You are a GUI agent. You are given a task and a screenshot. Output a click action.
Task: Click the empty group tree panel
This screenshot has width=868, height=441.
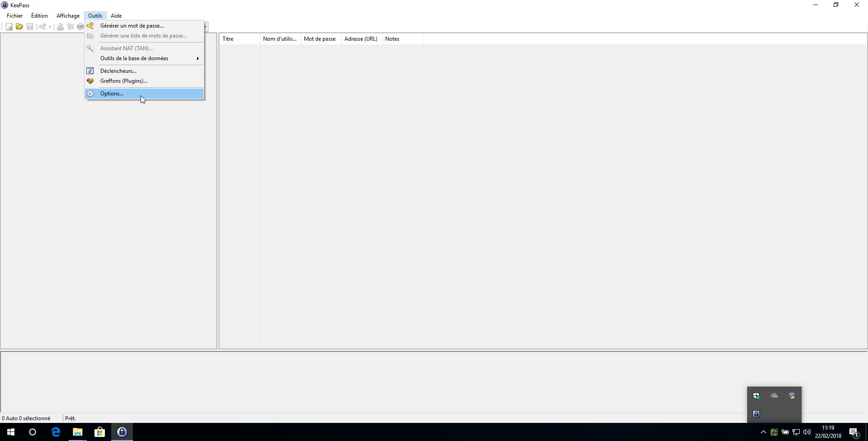point(108,191)
